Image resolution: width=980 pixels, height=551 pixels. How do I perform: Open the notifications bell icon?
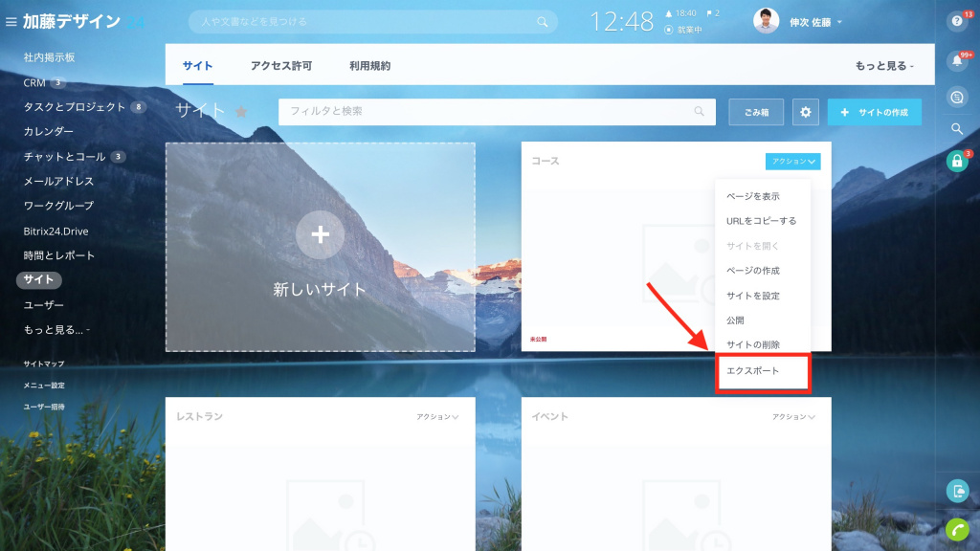tap(957, 62)
